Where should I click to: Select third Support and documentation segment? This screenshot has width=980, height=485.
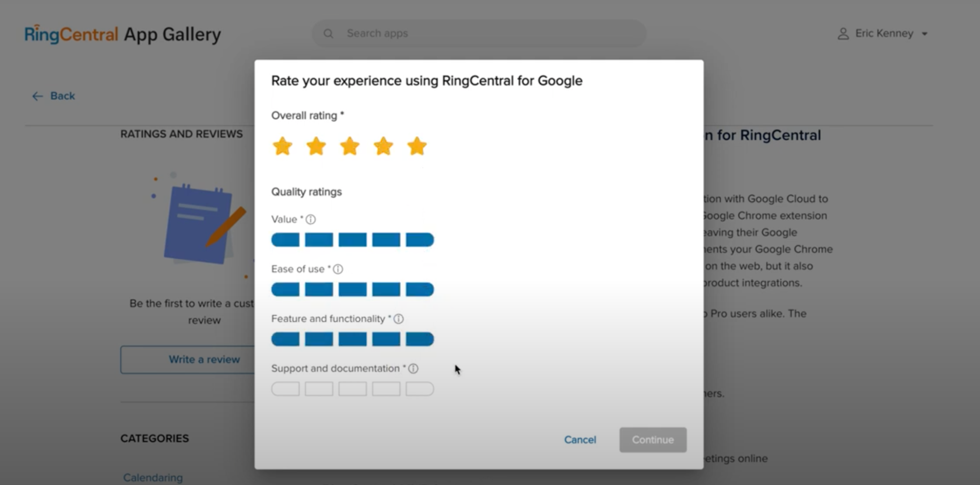point(352,389)
